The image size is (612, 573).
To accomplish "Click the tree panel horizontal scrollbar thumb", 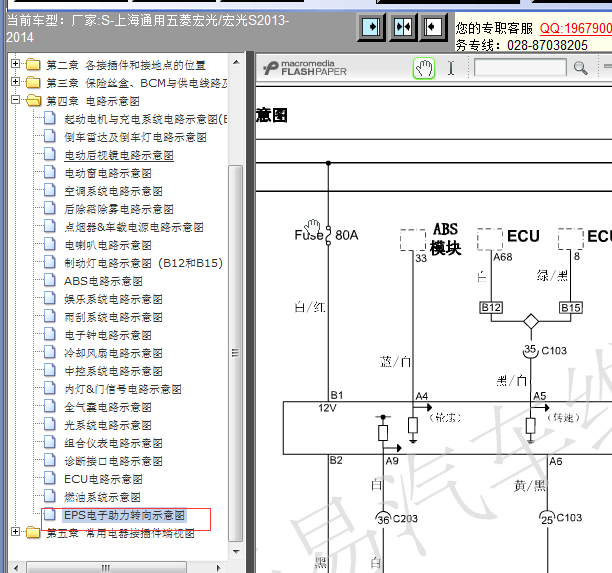I will pos(106,568).
